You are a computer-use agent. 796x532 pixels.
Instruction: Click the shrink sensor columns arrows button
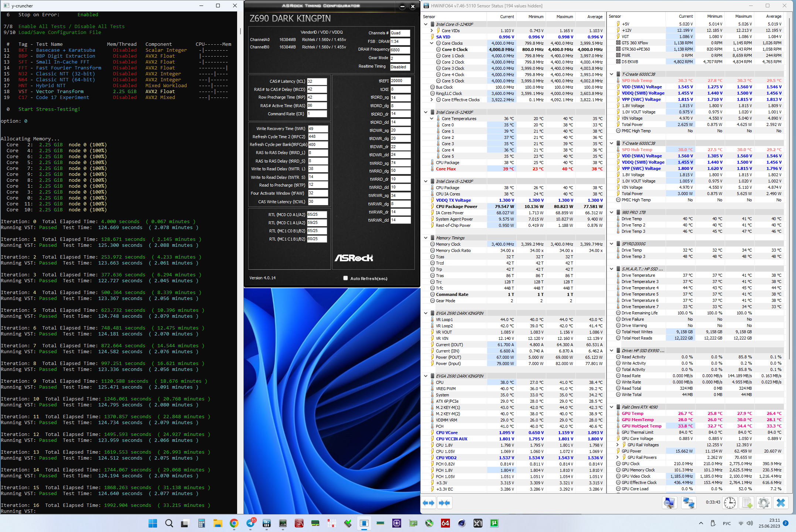coord(444,503)
